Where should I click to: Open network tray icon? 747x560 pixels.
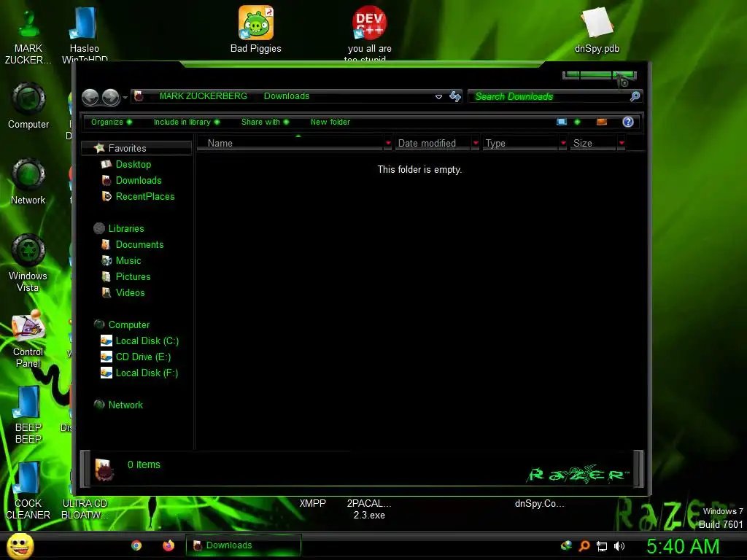point(602,547)
